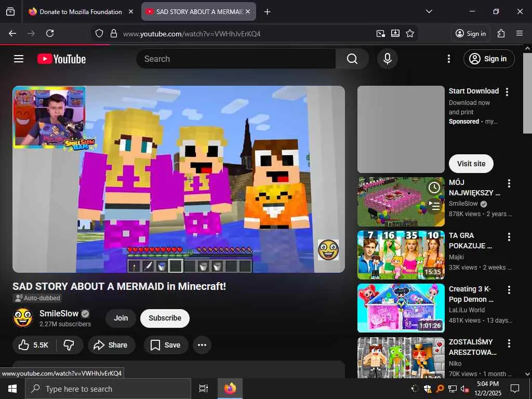Open the network tray icon

click(452, 389)
